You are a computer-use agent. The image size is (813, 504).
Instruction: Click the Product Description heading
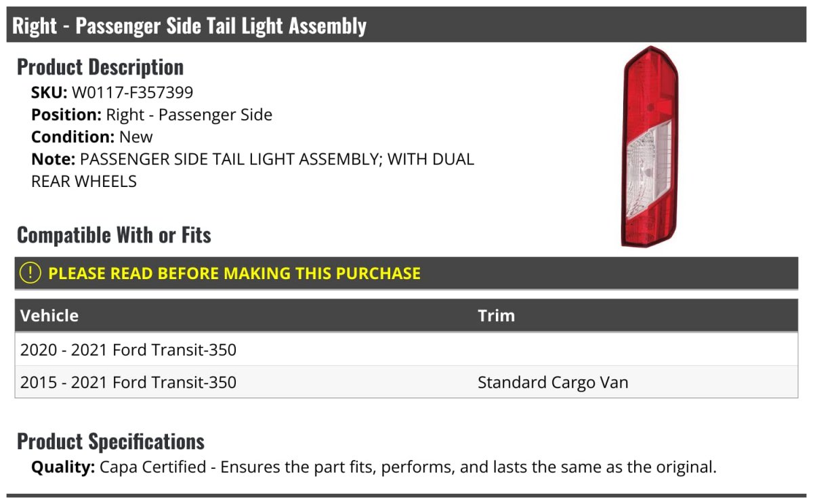[x=100, y=67]
